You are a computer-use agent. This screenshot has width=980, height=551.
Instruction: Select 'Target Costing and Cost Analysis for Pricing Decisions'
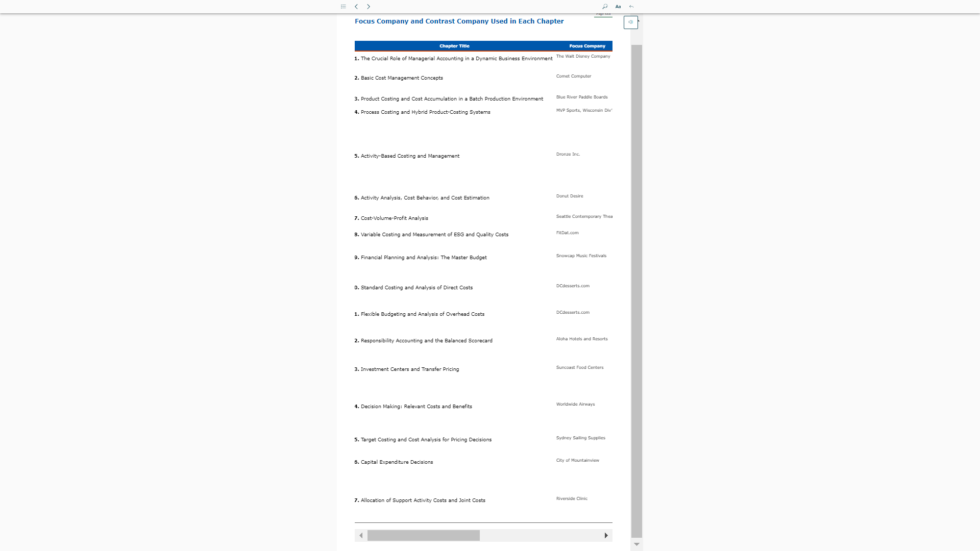426,440
